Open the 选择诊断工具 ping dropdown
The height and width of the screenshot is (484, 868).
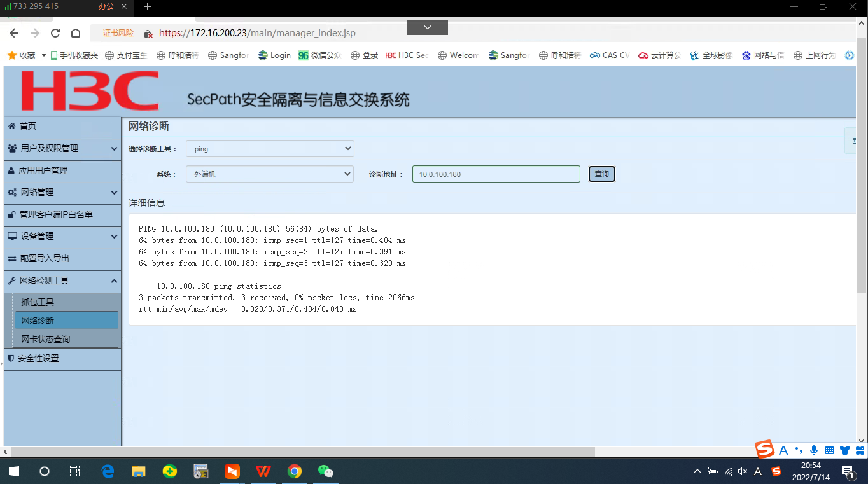[270, 149]
